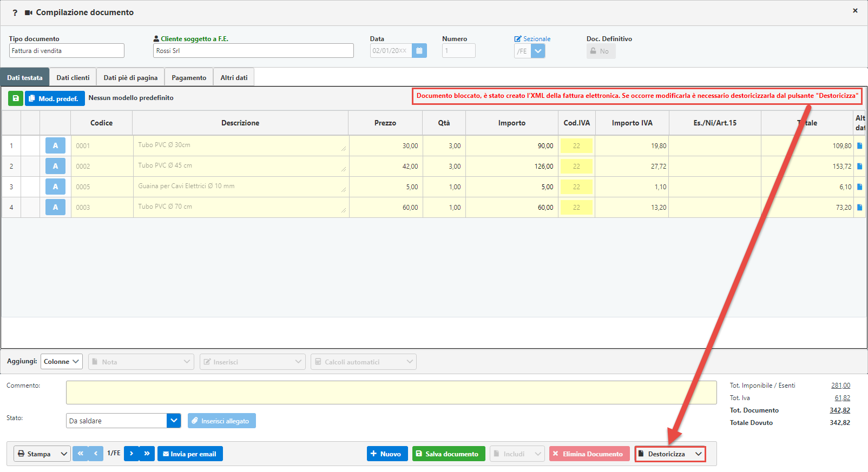Click the Tot. Documento value 342,82

pos(840,410)
